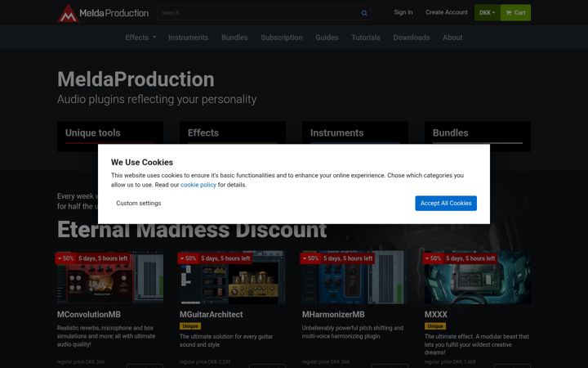Click the 50% discount badge on MConvolutionMB
Screen dimensions: 588x368
tap(65, 258)
